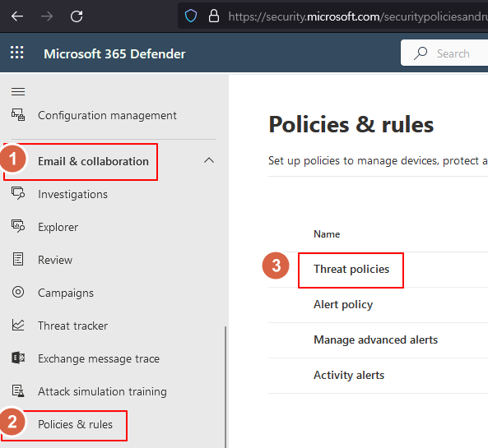Viewport: 488px width, 448px height.
Task: Click the Policies & rules page heading
Action: click(351, 125)
